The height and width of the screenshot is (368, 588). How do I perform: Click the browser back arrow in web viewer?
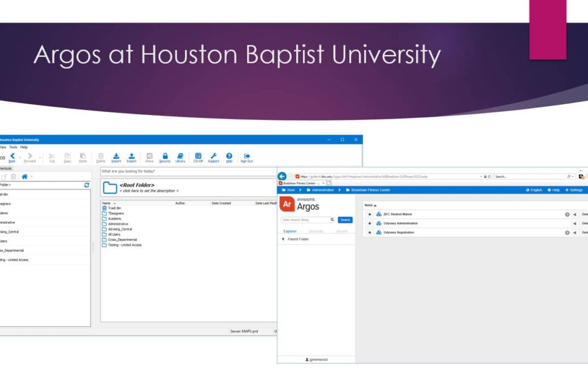point(282,176)
